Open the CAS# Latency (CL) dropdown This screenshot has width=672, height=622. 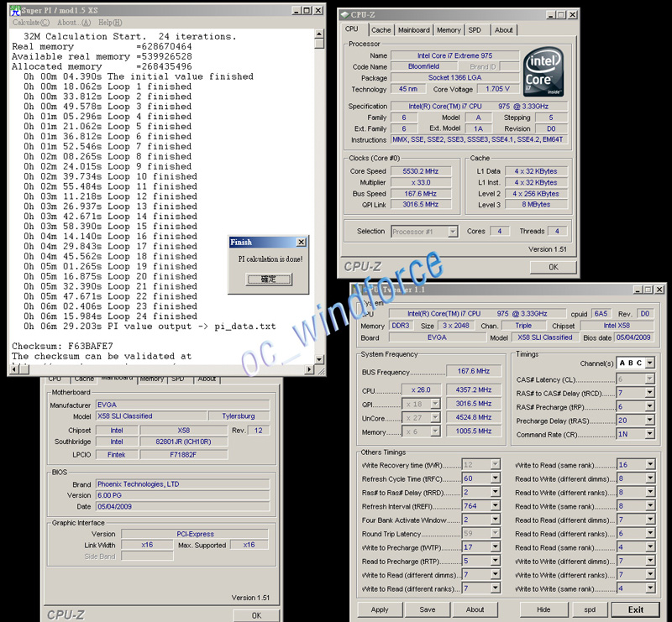tap(650, 379)
